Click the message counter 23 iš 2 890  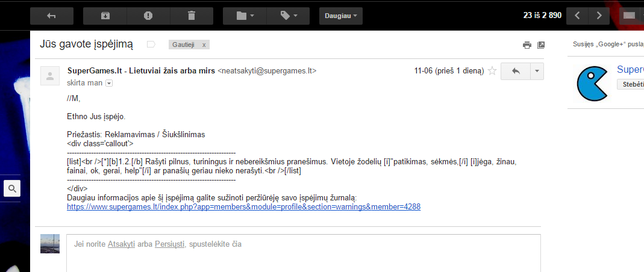tap(542, 16)
